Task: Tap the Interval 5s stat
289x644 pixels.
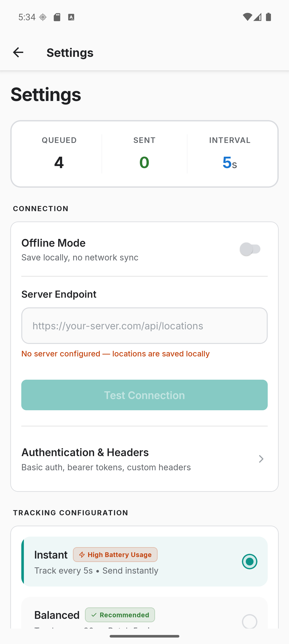Action: point(230,154)
